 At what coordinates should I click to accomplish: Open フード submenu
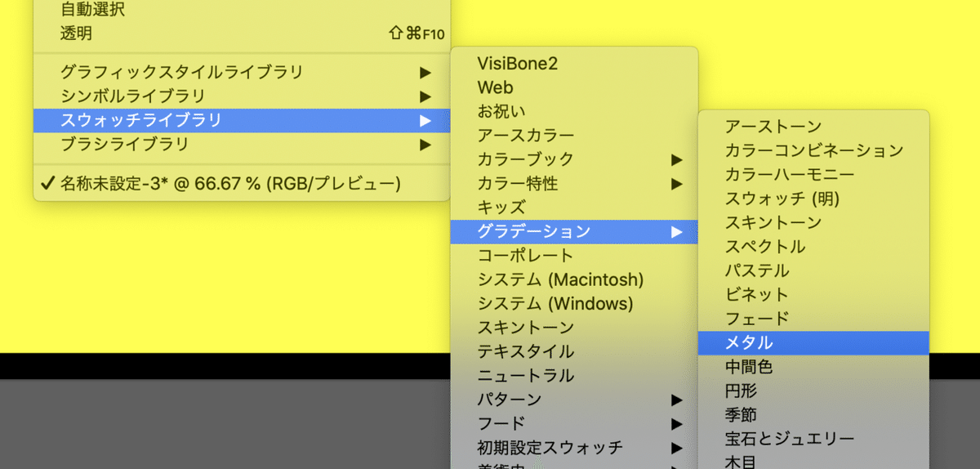(x=574, y=424)
